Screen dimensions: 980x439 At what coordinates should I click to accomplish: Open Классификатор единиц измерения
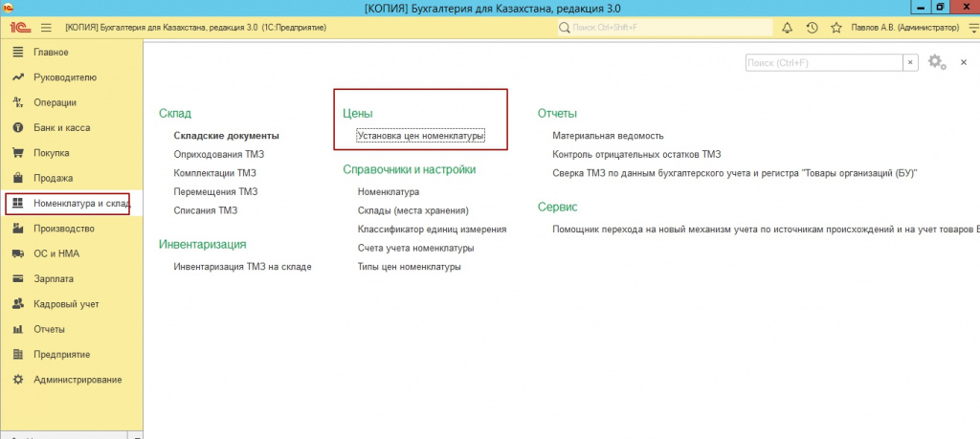click(432, 230)
